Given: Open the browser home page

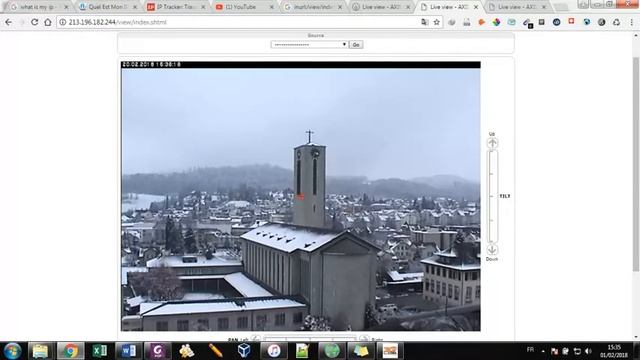Looking at the screenshot, I should coord(48,22).
